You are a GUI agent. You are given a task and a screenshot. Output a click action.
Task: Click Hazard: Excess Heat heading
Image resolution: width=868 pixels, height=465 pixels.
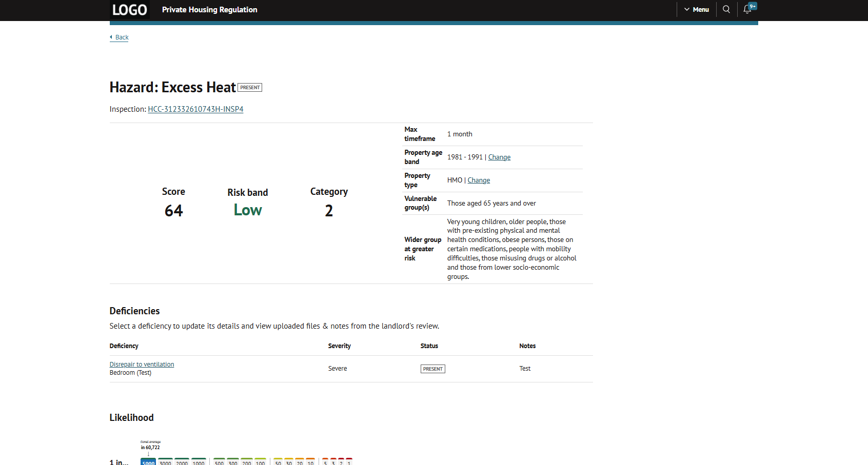[172, 88]
